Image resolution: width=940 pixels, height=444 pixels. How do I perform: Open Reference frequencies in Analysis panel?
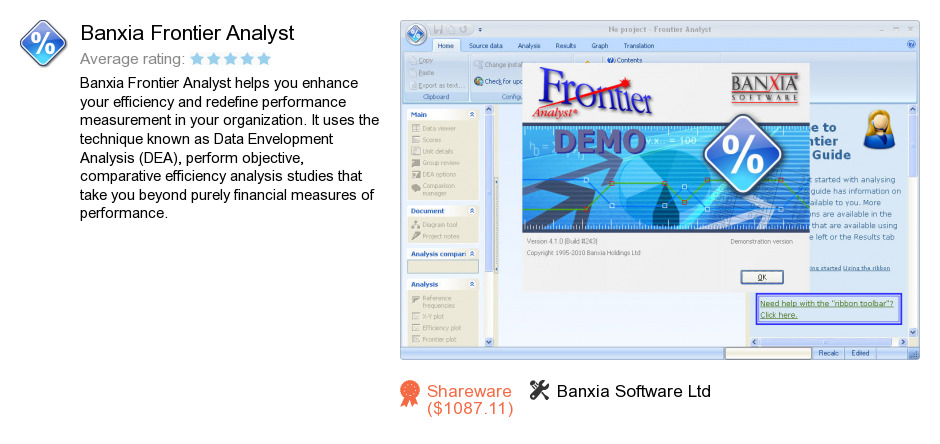[x=434, y=301]
